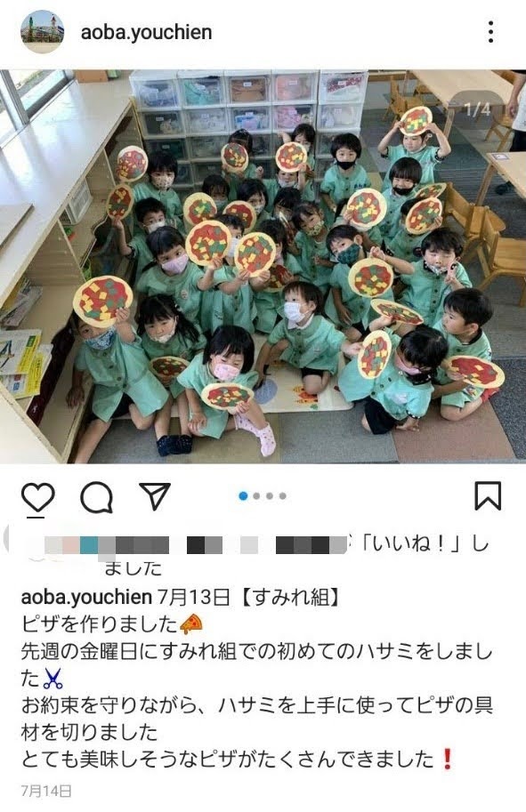The height and width of the screenshot is (812, 526).
Task: Save the post with the bookmark icon
Action: [x=488, y=496]
